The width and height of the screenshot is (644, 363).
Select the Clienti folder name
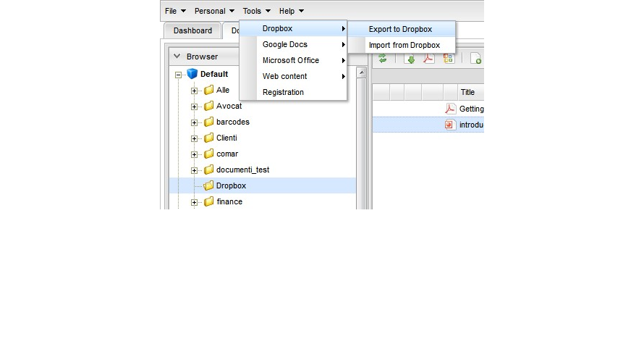pyautogui.click(x=226, y=138)
